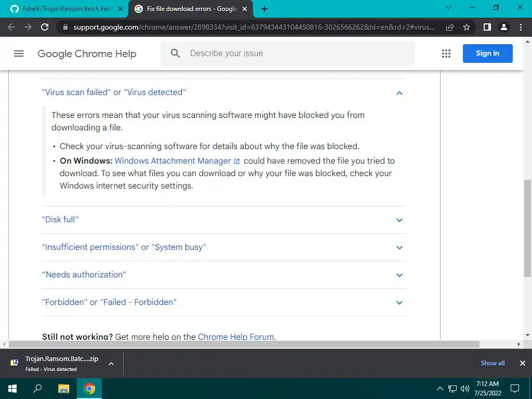Image resolution: width=532 pixels, height=399 pixels.
Task: Expand "Insufficient permissions" section chevron
Action: click(400, 247)
